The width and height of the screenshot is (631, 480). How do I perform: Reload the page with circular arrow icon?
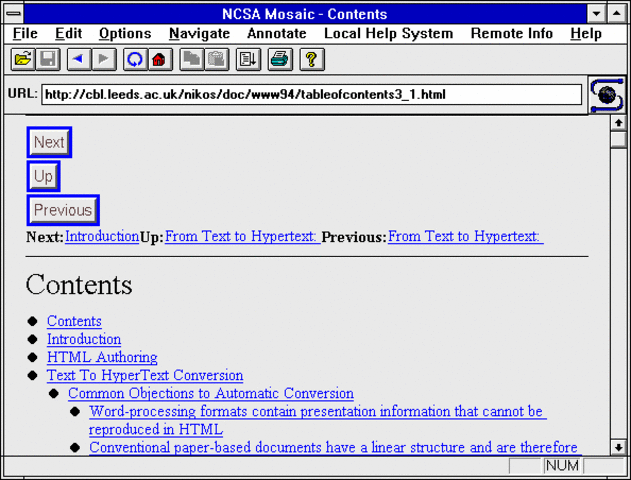[135, 60]
